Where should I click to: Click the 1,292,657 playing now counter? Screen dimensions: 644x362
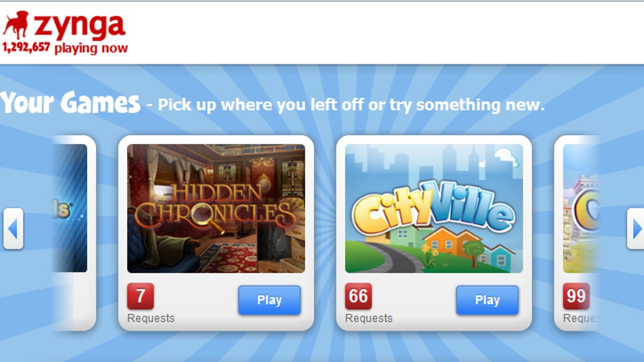(65, 48)
